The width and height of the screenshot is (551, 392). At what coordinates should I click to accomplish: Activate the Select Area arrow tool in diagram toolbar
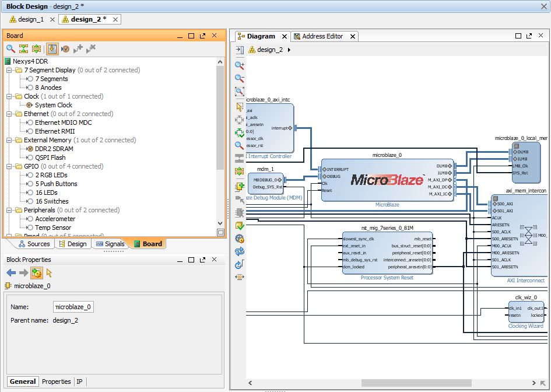click(x=240, y=107)
